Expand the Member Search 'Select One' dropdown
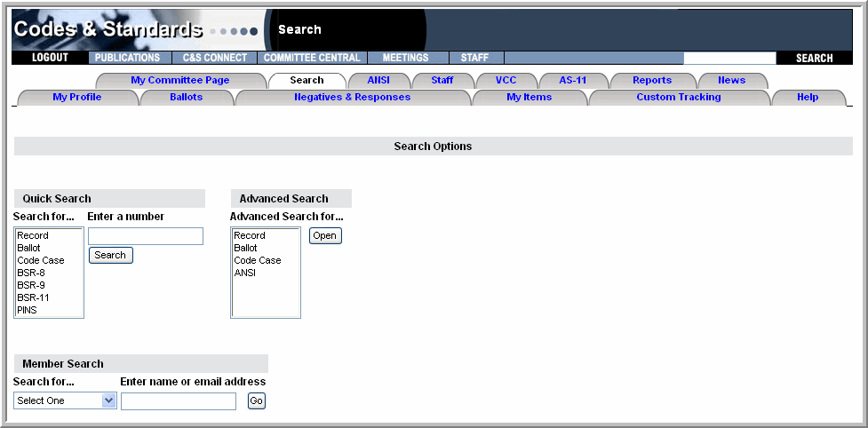Viewport: 868px width, 428px height. [x=65, y=400]
